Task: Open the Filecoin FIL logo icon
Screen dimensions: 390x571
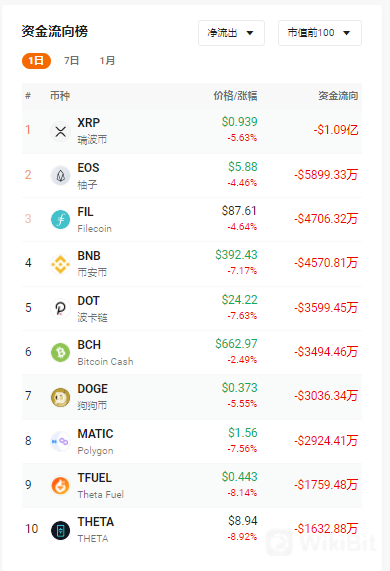Action: [60, 220]
